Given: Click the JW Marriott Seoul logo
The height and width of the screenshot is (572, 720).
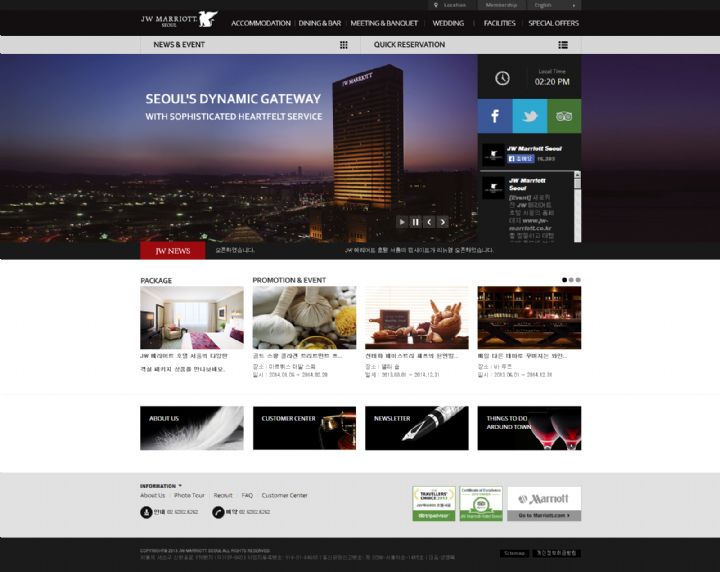Looking at the screenshot, I should (x=179, y=20).
